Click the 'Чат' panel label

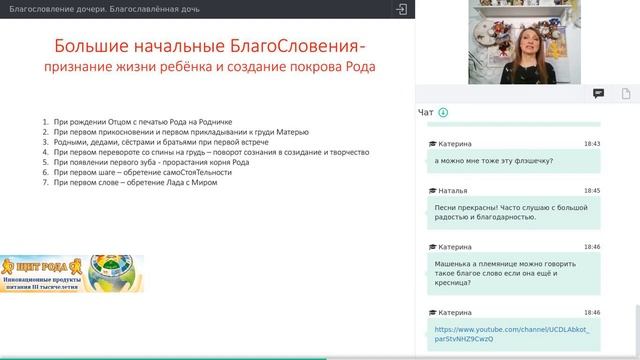coord(425,112)
